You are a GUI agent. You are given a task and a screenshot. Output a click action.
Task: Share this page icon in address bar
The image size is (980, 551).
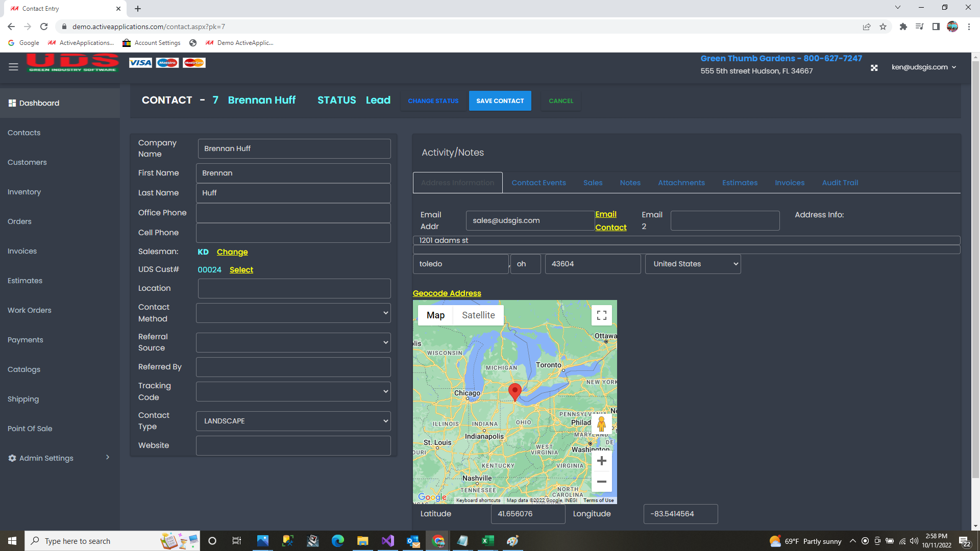point(866,27)
